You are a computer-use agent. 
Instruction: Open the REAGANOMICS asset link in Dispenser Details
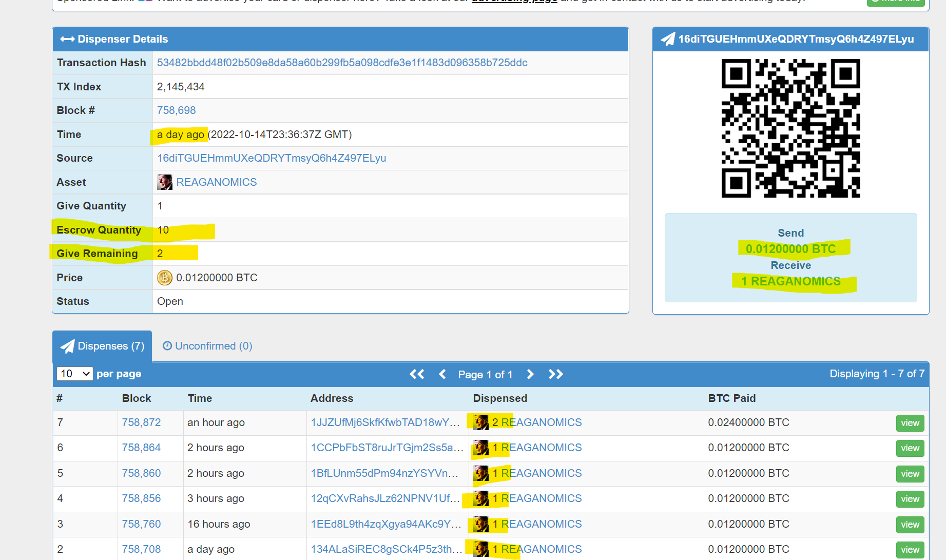click(x=216, y=182)
